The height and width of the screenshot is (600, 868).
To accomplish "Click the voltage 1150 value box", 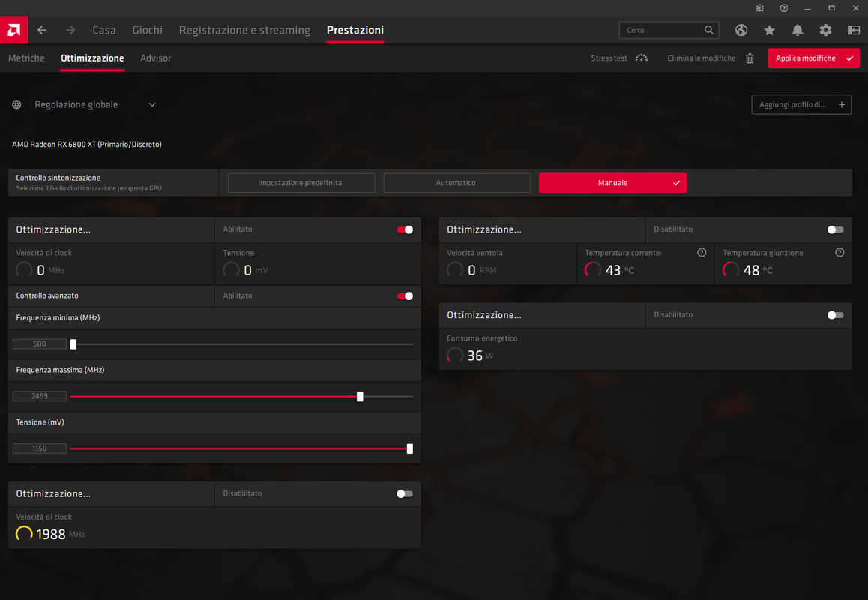I will tap(39, 448).
